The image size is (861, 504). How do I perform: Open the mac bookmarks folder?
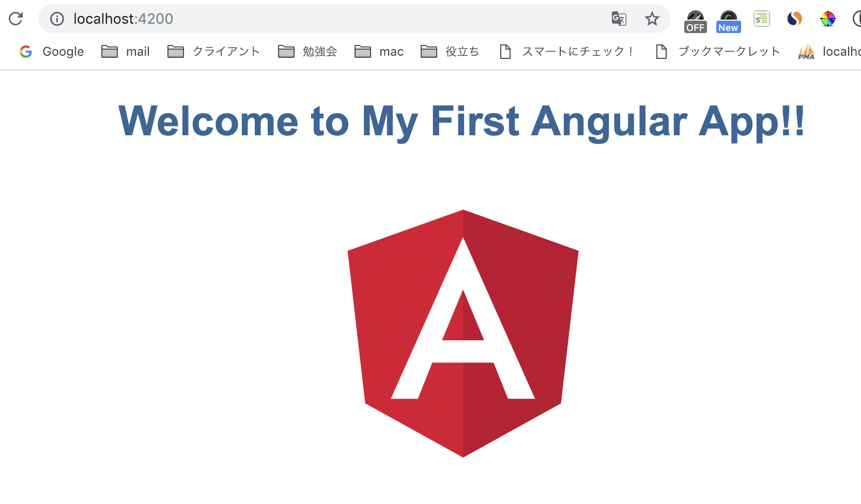(x=379, y=51)
